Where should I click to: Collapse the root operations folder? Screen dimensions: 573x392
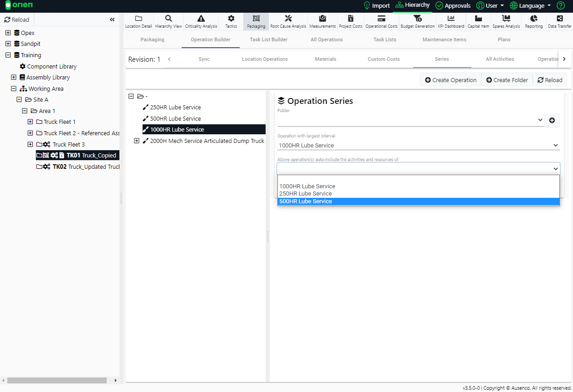pyautogui.click(x=131, y=96)
